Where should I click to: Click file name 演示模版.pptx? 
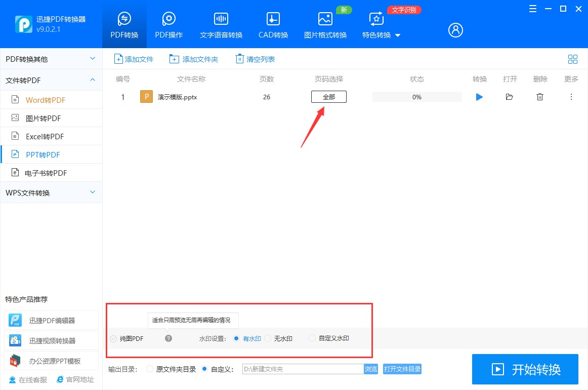pyautogui.click(x=178, y=97)
